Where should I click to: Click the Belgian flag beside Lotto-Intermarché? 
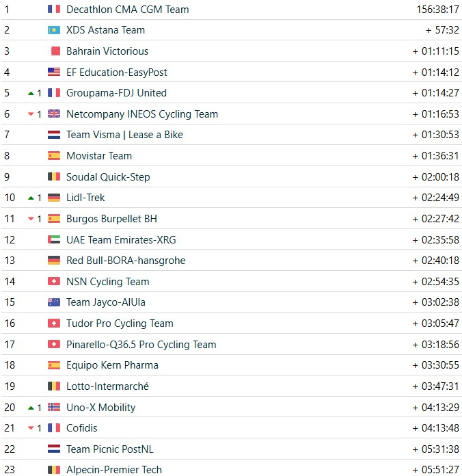click(x=54, y=386)
